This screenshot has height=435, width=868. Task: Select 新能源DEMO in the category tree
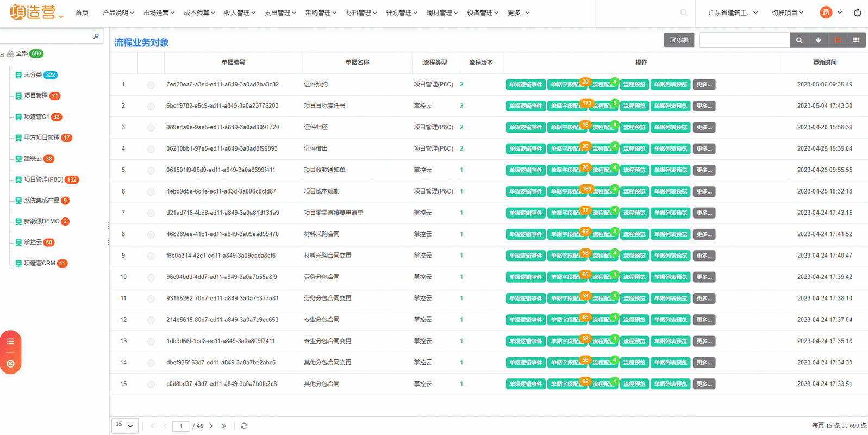pos(42,221)
